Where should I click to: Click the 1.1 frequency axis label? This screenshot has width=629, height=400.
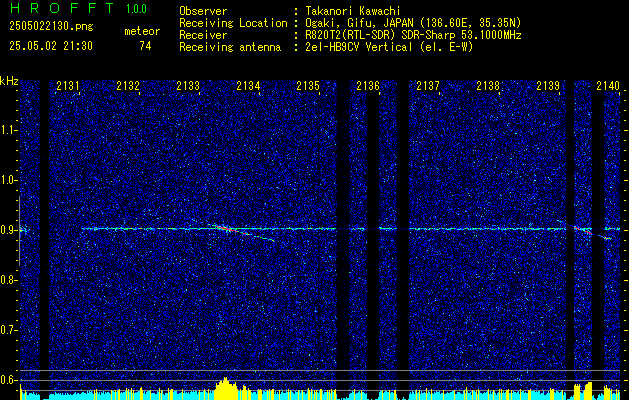click(x=9, y=130)
